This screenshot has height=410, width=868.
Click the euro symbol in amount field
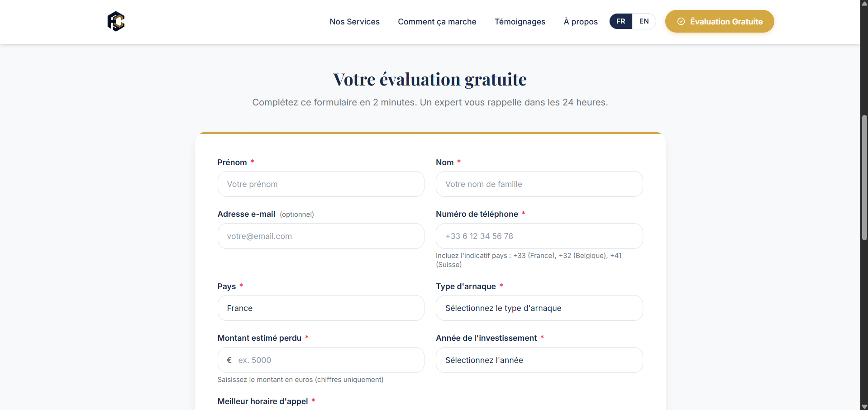tap(229, 360)
